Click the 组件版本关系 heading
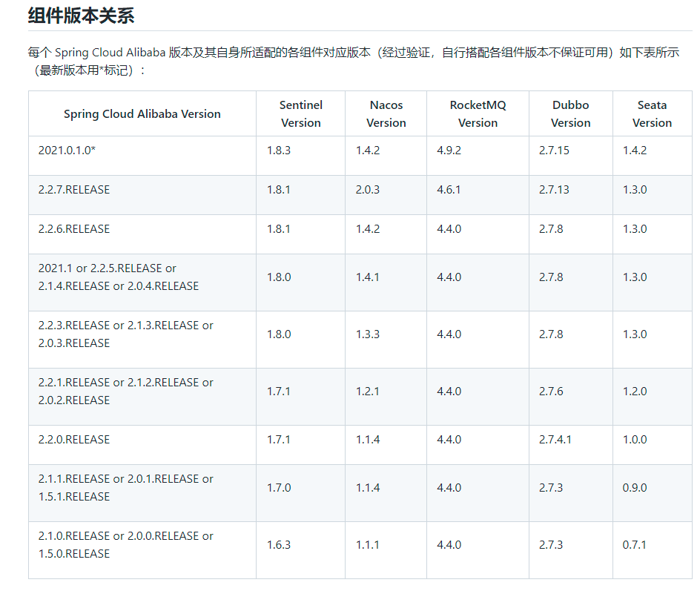700x591 pixels. 81,16
